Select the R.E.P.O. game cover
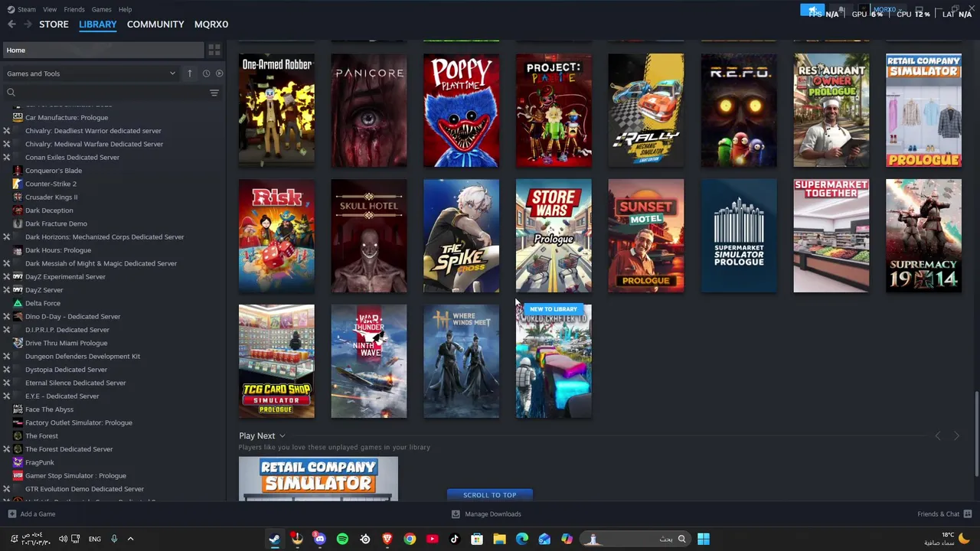Viewport: 980px width, 551px height. click(x=739, y=110)
